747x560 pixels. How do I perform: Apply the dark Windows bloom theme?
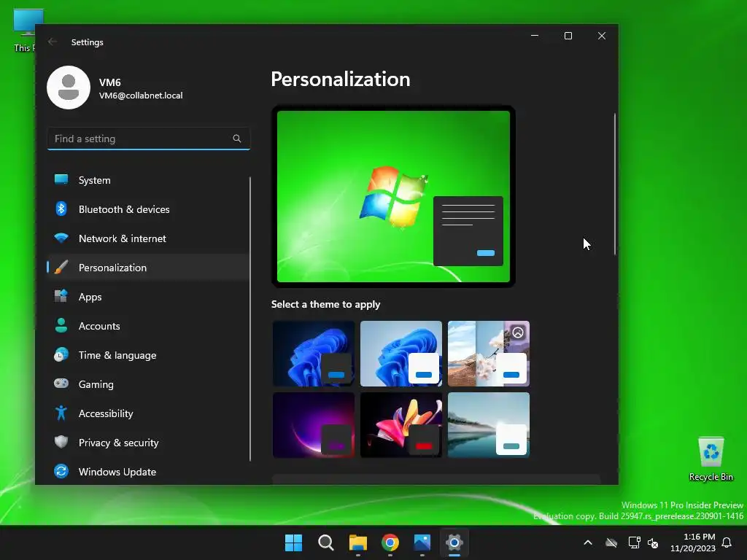pos(314,354)
